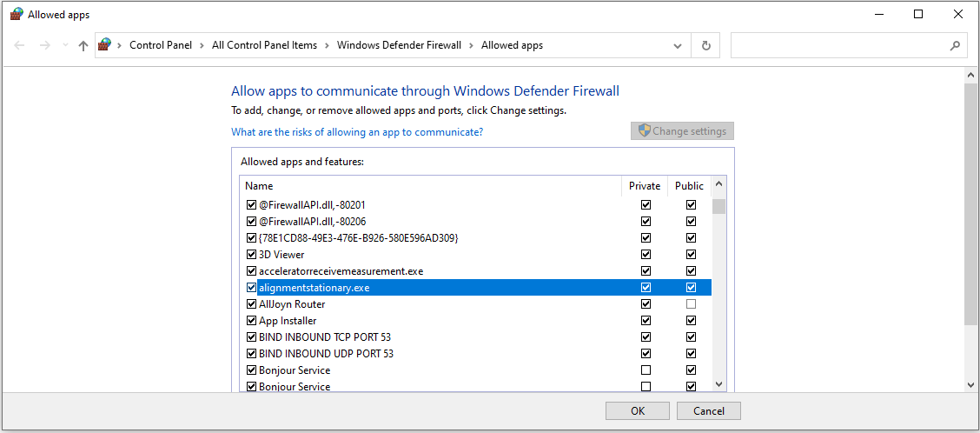Click the firewall icon in the address bar
The image size is (980, 433).
[105, 45]
